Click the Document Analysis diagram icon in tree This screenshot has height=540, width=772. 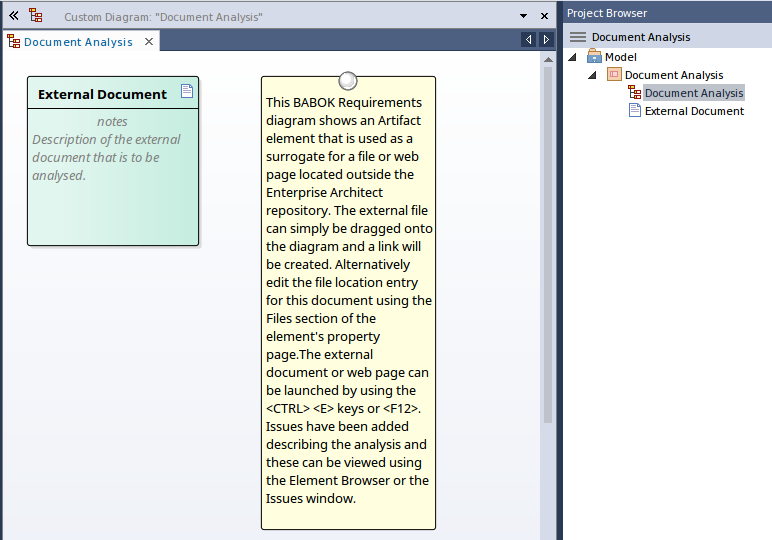click(x=634, y=93)
